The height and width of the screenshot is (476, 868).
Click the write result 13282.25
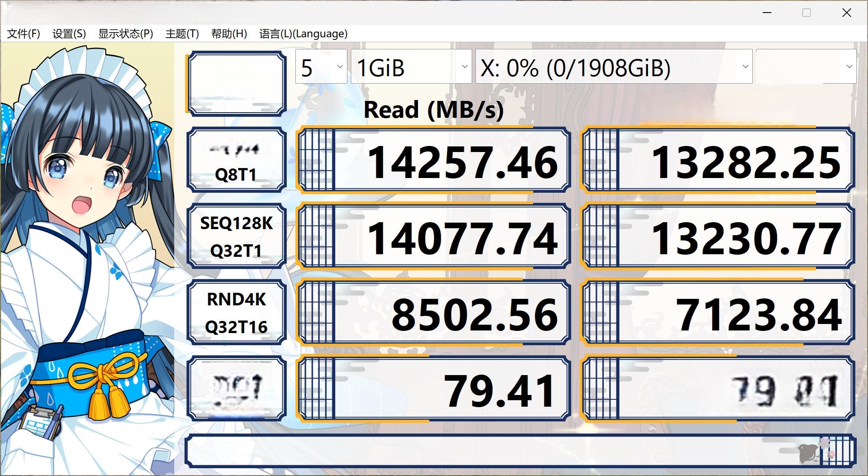[x=719, y=160]
